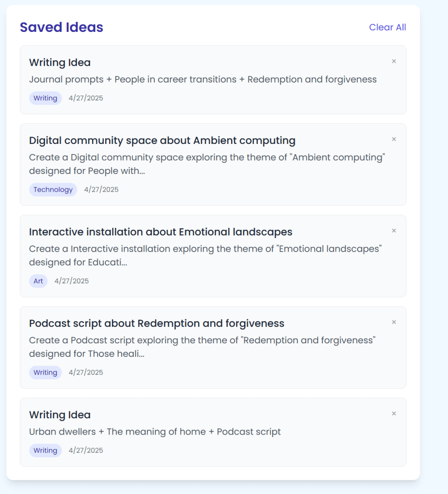
Task: Click the Ambient computing idea description text
Action: (x=207, y=164)
